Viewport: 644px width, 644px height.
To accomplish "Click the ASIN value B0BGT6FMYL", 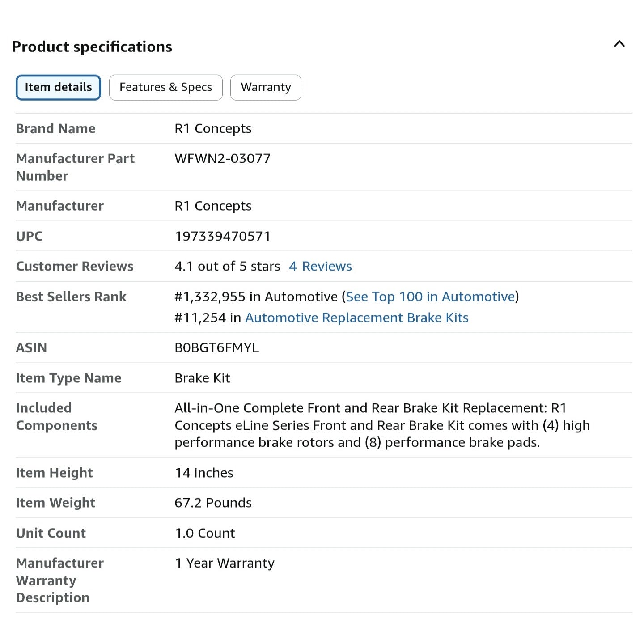I will coord(216,348).
